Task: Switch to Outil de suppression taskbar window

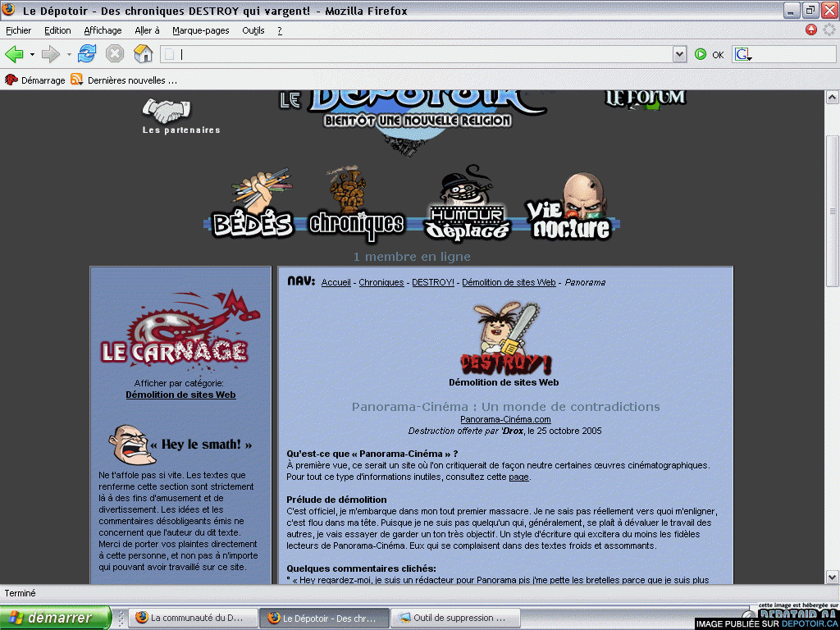Action: (455, 618)
